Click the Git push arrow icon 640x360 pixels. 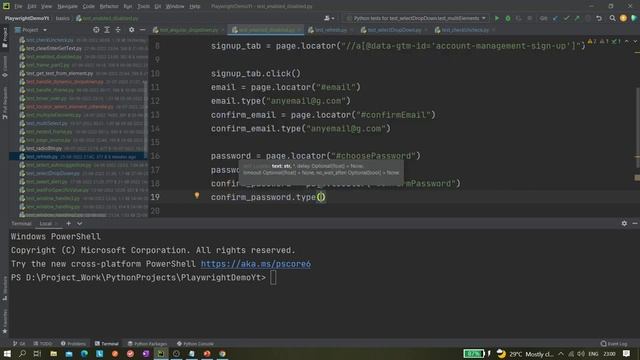tap(577, 18)
